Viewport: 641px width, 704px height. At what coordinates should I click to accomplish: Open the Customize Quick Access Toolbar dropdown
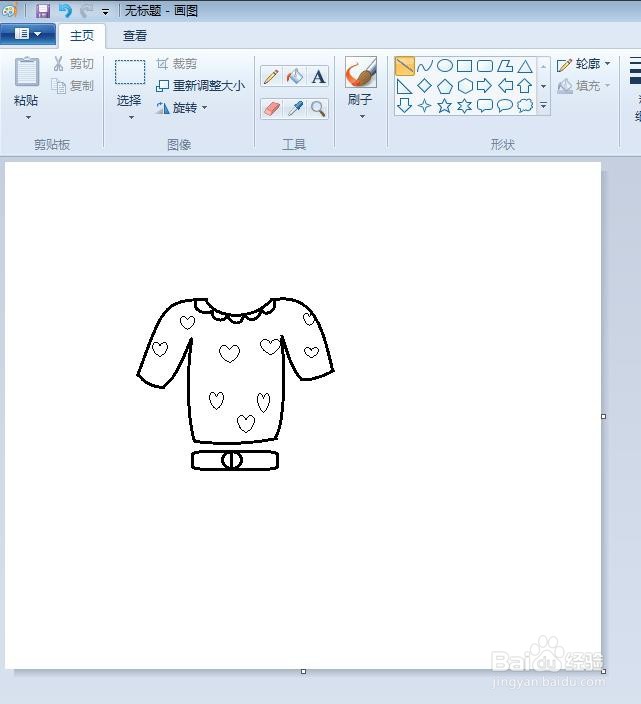pyautogui.click(x=105, y=12)
